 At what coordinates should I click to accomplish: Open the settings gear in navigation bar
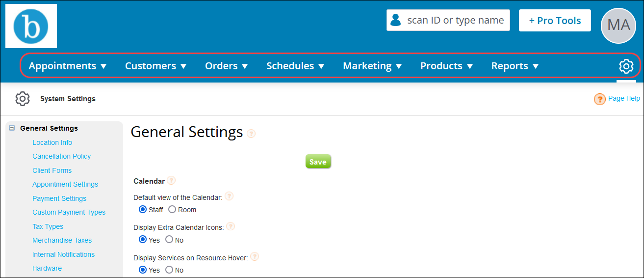pos(626,66)
